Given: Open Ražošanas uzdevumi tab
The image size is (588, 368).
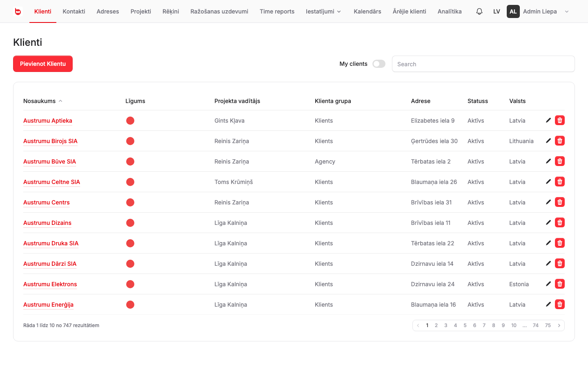Looking at the screenshot, I should pos(219,11).
